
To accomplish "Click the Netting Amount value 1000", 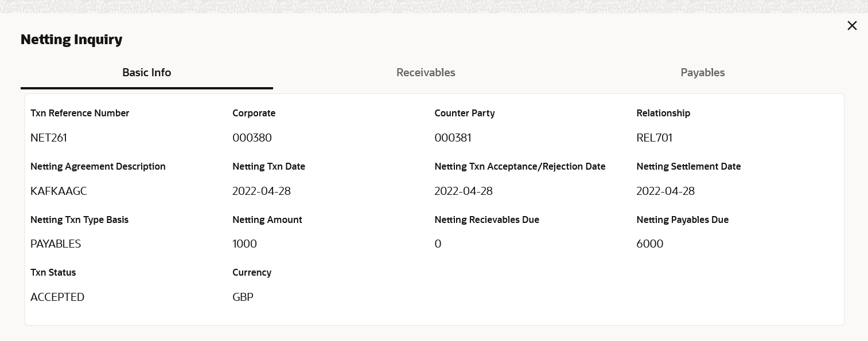I will tap(244, 244).
